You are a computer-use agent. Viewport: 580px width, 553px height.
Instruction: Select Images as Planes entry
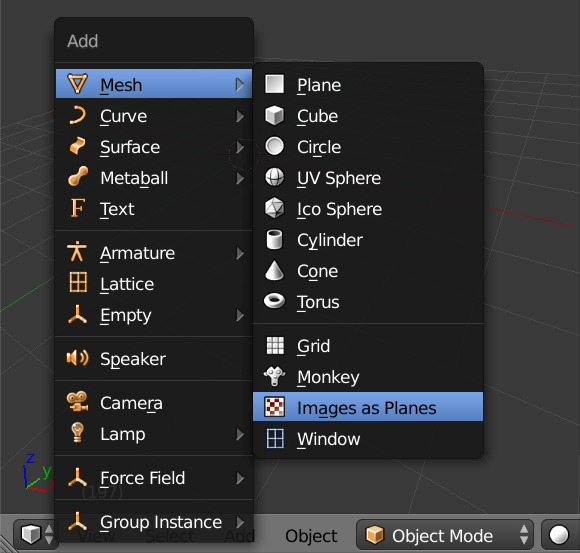click(x=368, y=407)
